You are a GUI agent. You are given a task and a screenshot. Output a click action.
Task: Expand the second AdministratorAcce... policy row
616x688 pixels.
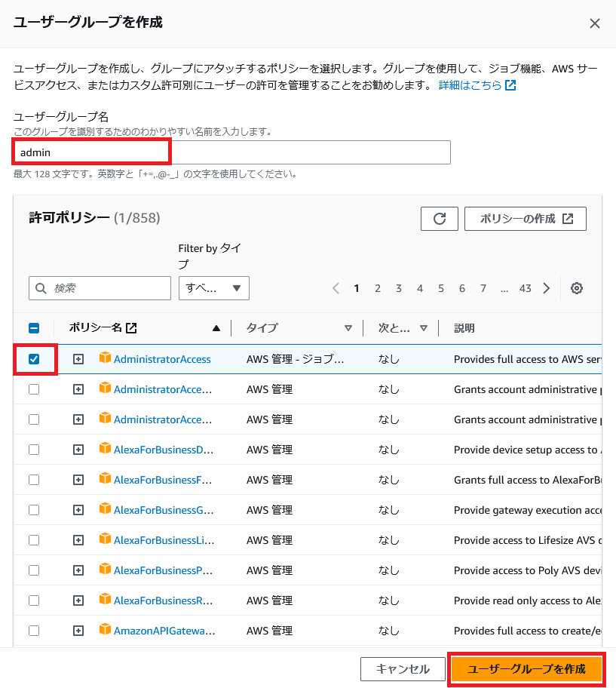coord(78,389)
